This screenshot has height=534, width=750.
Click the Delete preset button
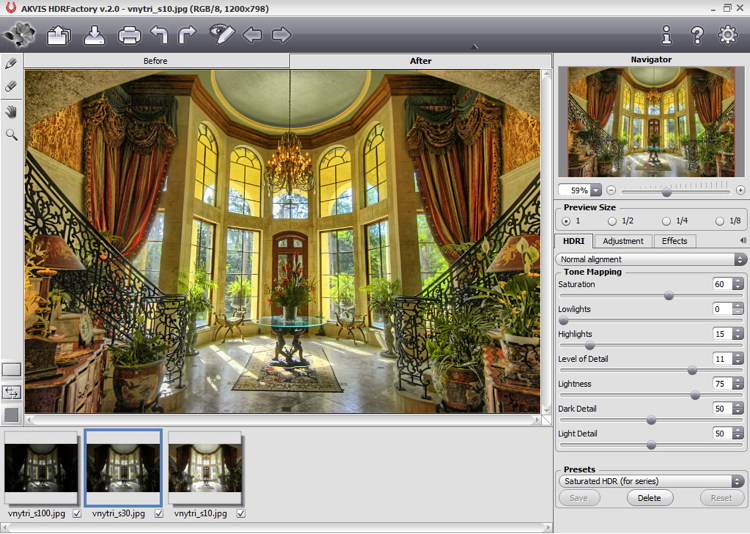point(649,497)
